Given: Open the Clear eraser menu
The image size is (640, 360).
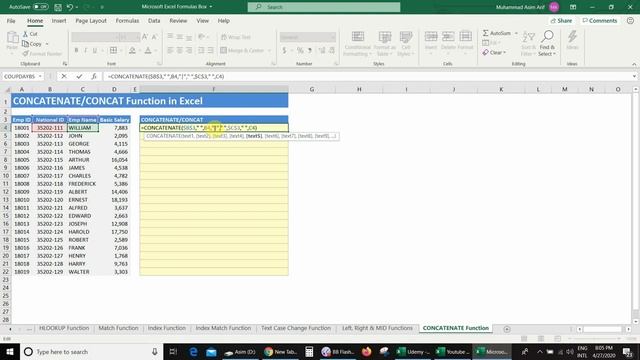Looking at the screenshot, I should click(494, 52).
